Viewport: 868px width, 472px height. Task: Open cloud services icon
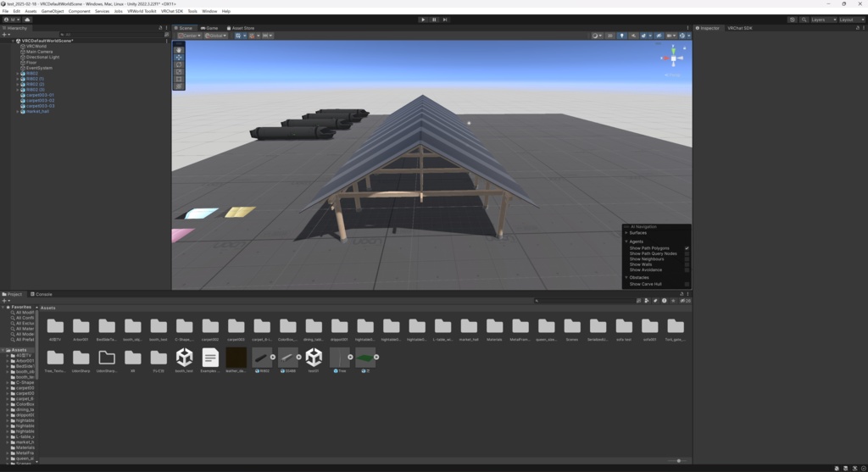[x=27, y=19]
